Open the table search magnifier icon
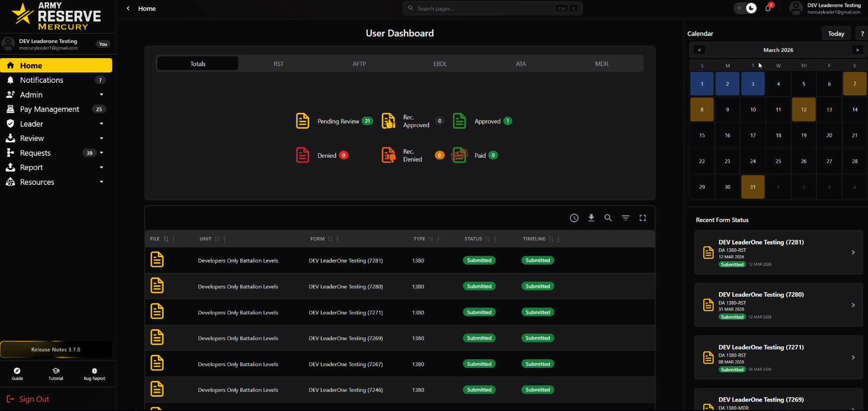The width and height of the screenshot is (868, 411). [608, 218]
